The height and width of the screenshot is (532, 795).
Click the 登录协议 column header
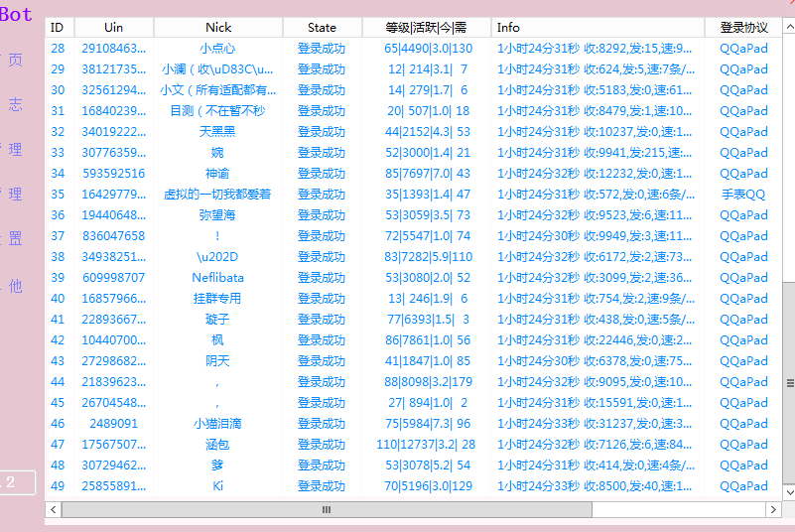pyautogui.click(x=743, y=28)
